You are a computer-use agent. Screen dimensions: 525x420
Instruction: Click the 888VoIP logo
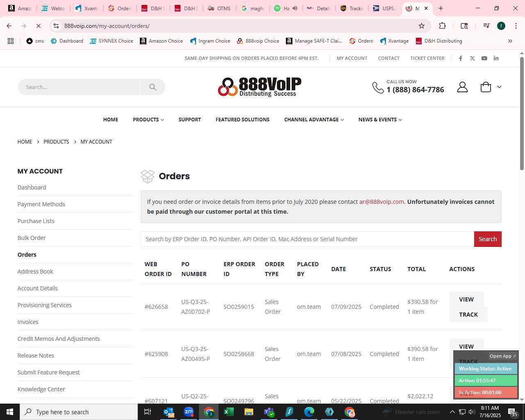click(x=259, y=87)
